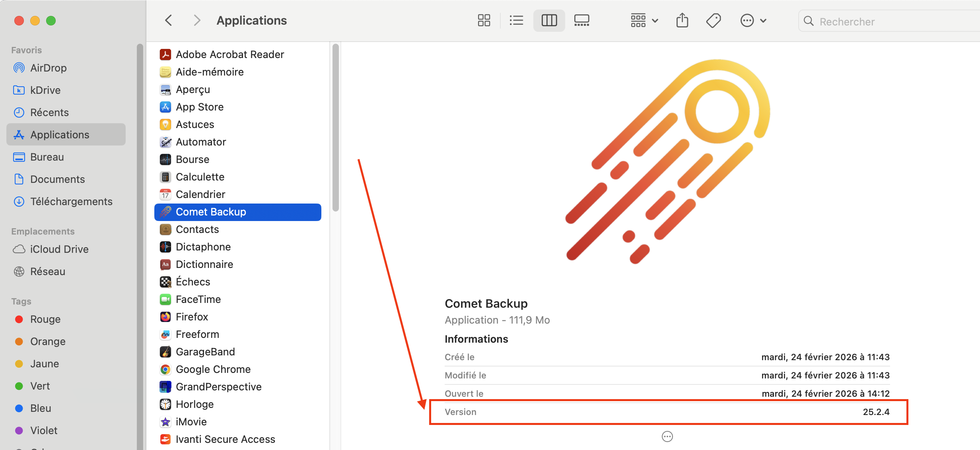Select the column view button

(549, 21)
